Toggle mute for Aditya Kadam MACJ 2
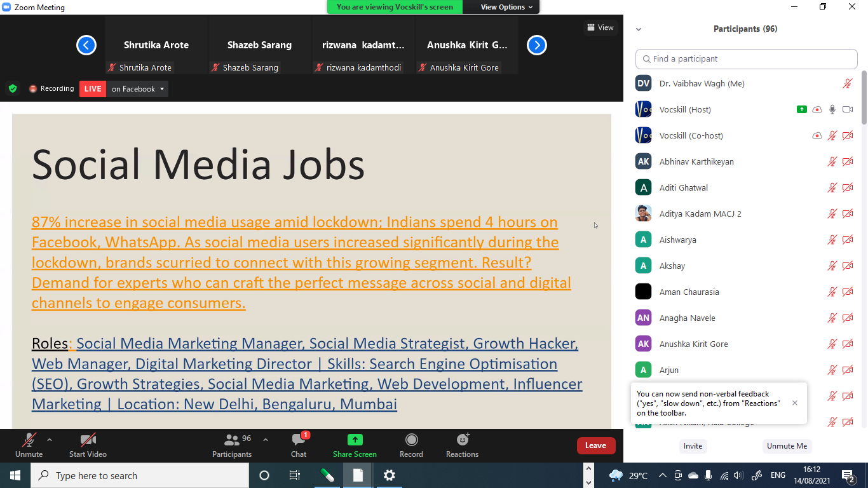868x488 pixels. tap(832, 214)
